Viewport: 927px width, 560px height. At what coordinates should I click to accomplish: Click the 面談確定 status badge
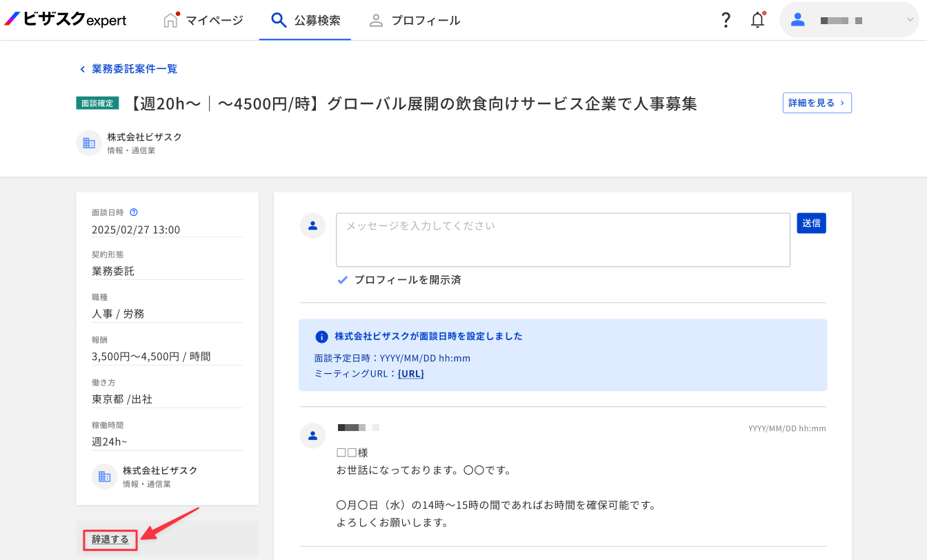click(x=97, y=103)
